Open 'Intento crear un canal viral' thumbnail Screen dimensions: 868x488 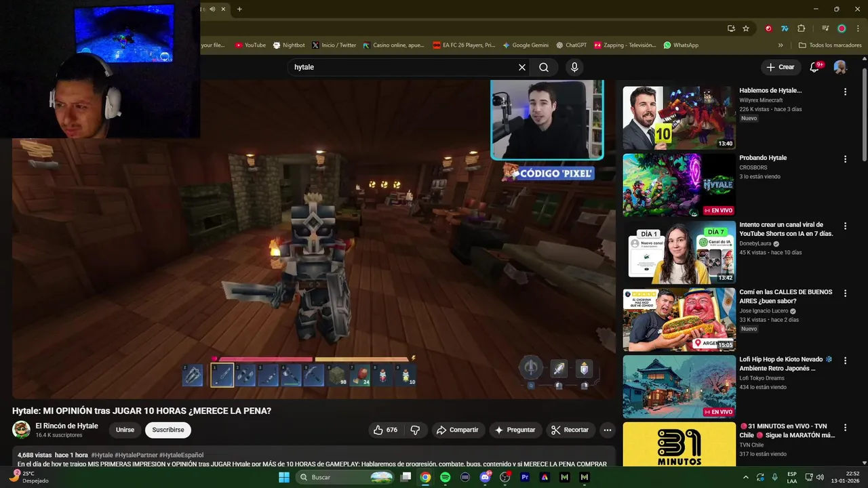tap(679, 252)
